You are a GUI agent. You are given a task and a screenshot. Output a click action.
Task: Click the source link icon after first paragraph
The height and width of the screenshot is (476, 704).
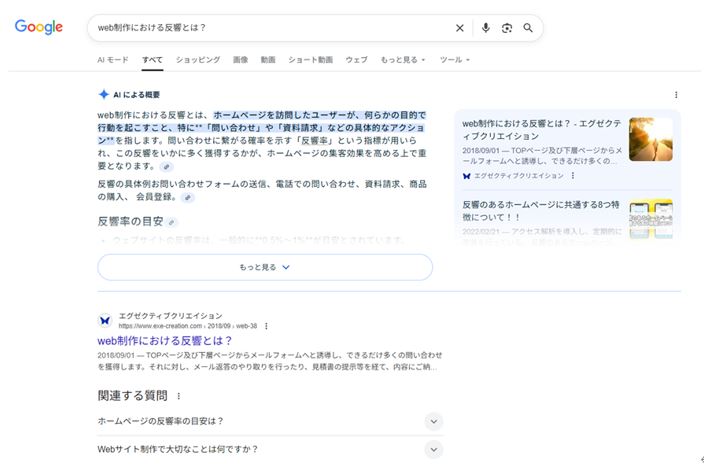click(x=166, y=167)
